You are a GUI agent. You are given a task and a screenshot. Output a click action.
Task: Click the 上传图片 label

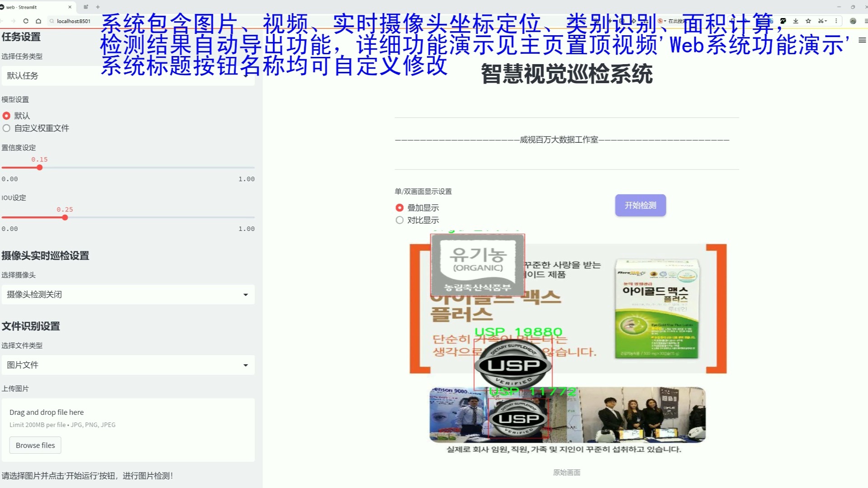15,389
